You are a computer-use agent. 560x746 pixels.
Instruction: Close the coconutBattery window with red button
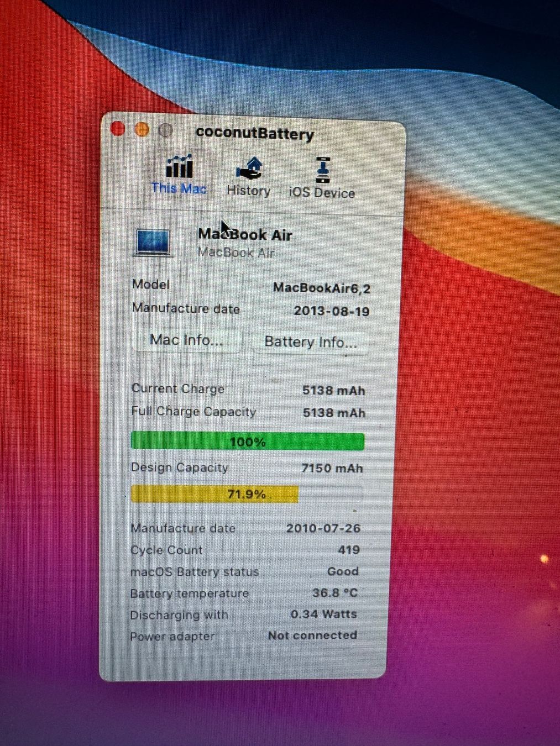coord(118,128)
